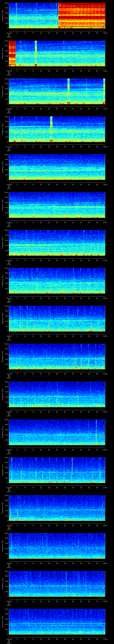Viewport: 114px width, 644px height.
Task: Click the 24:00 end time label
Action: tap(105, 374)
